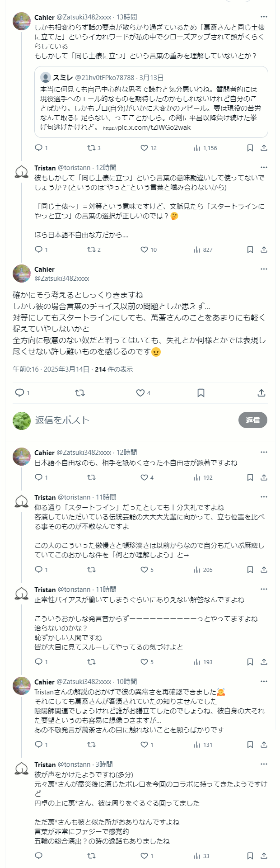Open Tristan's profile via @toristann handle
Image resolution: width=280 pixels, height=868 pixels.
pyautogui.click(x=74, y=168)
